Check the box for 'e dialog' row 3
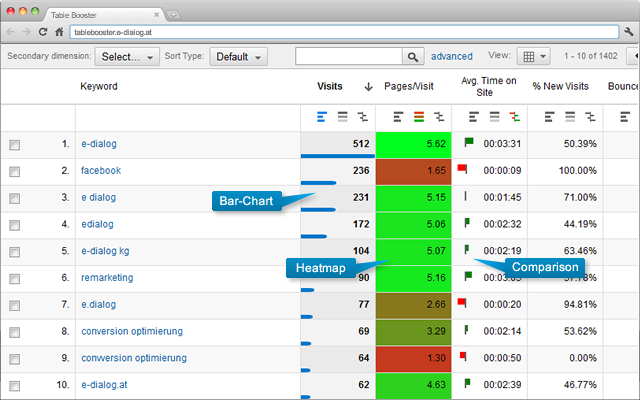 15,198
